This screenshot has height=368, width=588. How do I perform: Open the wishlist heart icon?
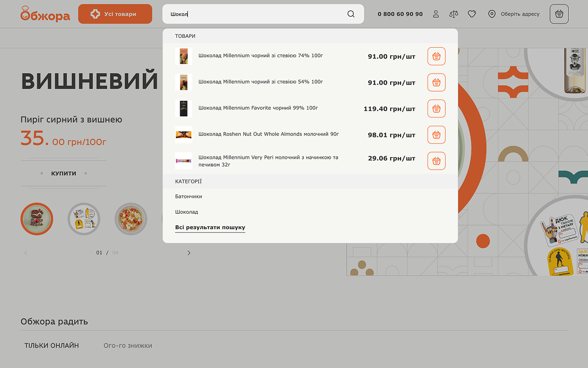click(471, 14)
